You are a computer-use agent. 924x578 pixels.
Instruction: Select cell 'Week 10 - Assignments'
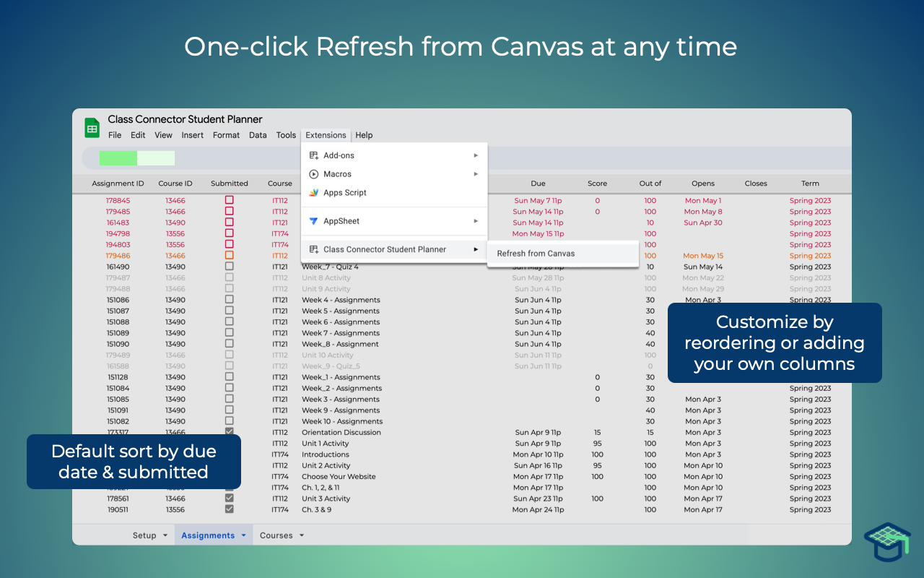[342, 421]
